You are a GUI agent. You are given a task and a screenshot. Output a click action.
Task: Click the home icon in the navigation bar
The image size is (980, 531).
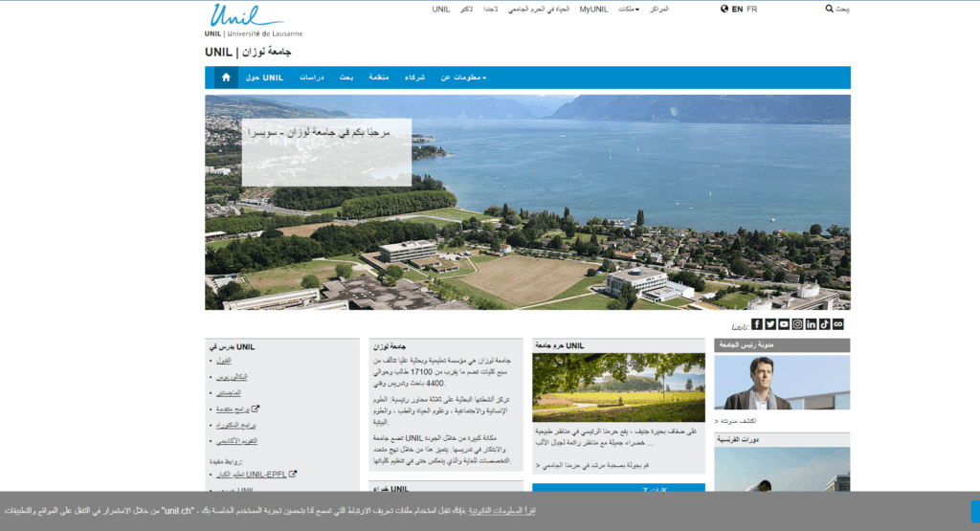[x=226, y=77]
